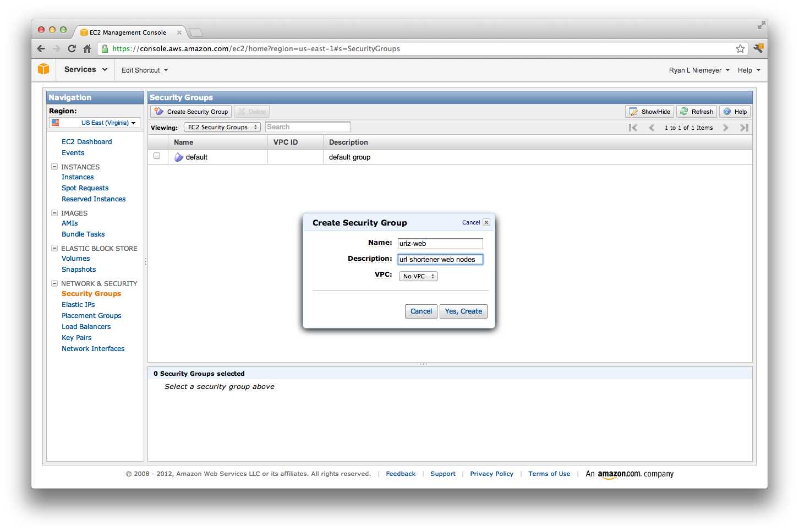Open the Services menu
This screenshot has width=799, height=532.
[x=85, y=70]
